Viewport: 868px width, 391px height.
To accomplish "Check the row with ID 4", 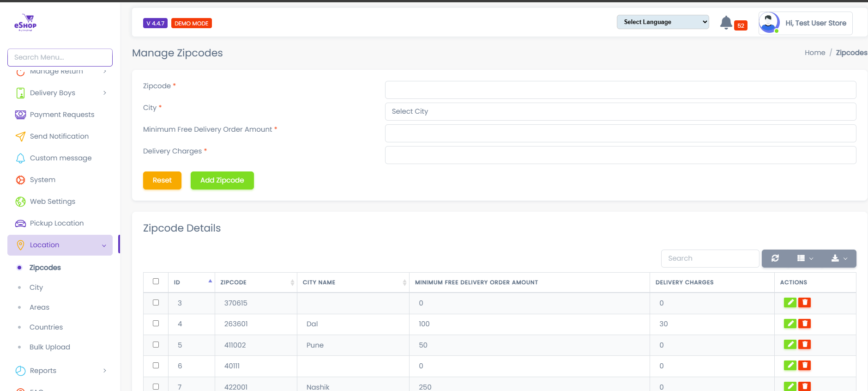I will tap(156, 324).
